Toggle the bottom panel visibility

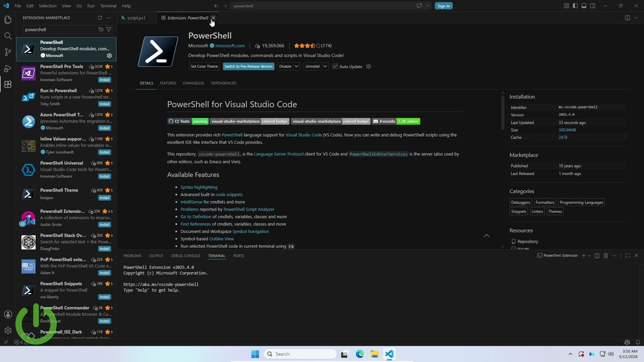[584, 6]
